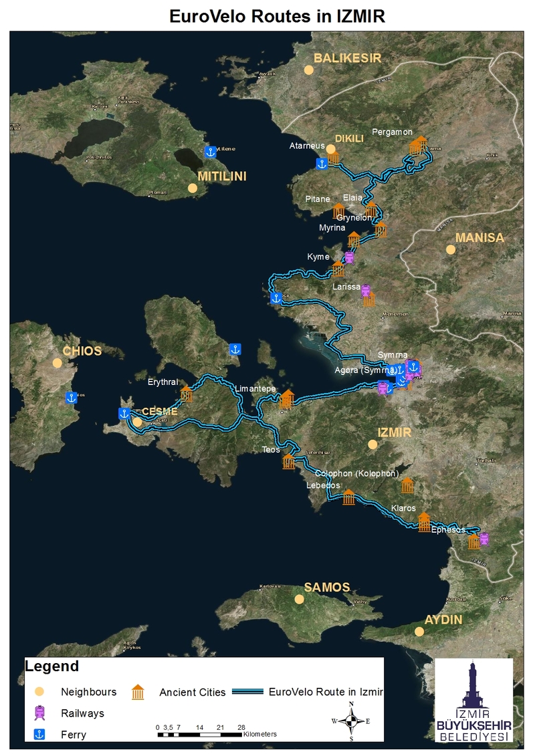Click the ancient city icon at Pergamon
Viewport: 535px width, 756px height.
pyautogui.click(x=418, y=144)
